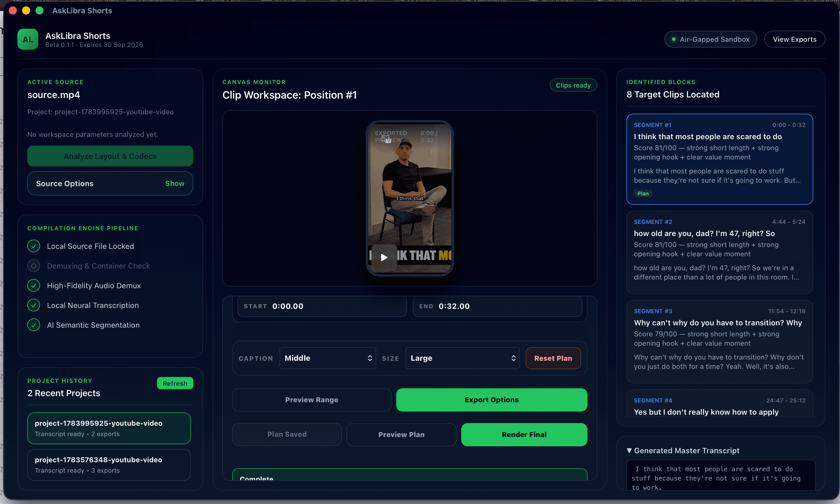840x504 pixels.
Task: Open project-1783995925-youtube-video in history
Action: click(109, 428)
